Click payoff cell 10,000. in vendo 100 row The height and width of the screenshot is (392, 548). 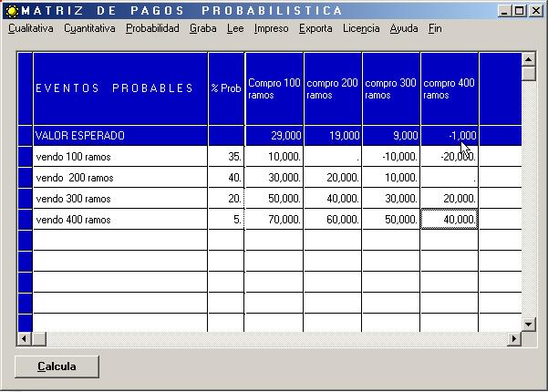274,157
